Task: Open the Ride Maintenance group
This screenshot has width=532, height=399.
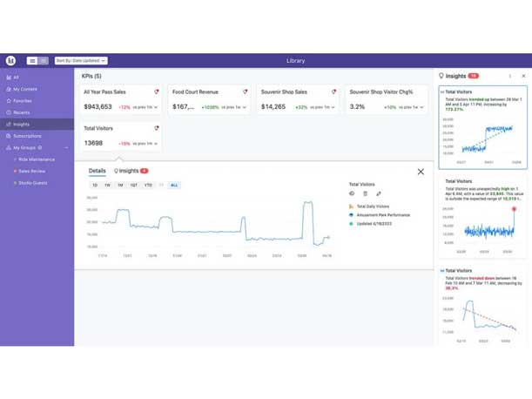Action: 36,159
